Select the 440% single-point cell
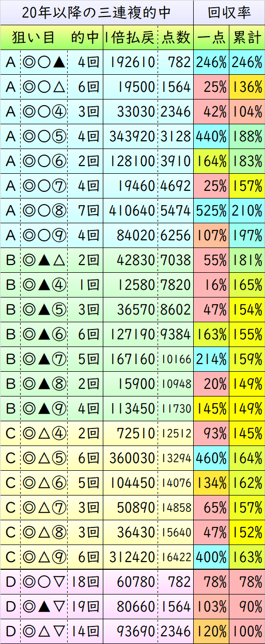The image size is (265, 644). click(x=212, y=137)
